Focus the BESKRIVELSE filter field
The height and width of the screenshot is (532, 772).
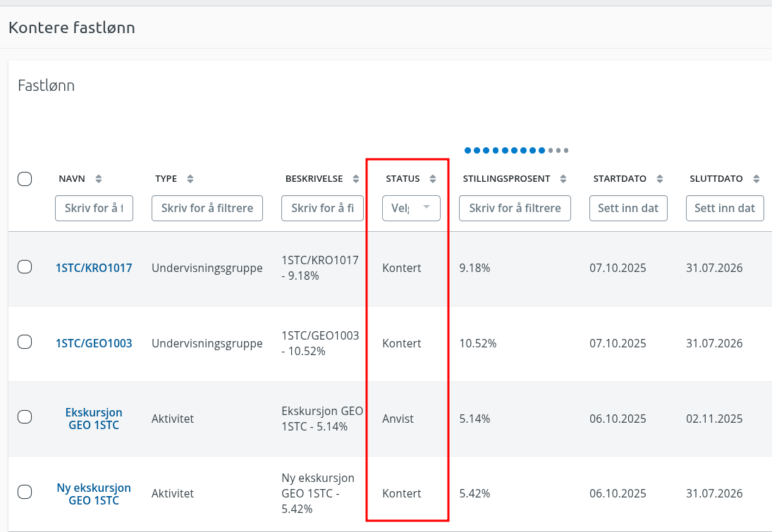pyautogui.click(x=322, y=208)
